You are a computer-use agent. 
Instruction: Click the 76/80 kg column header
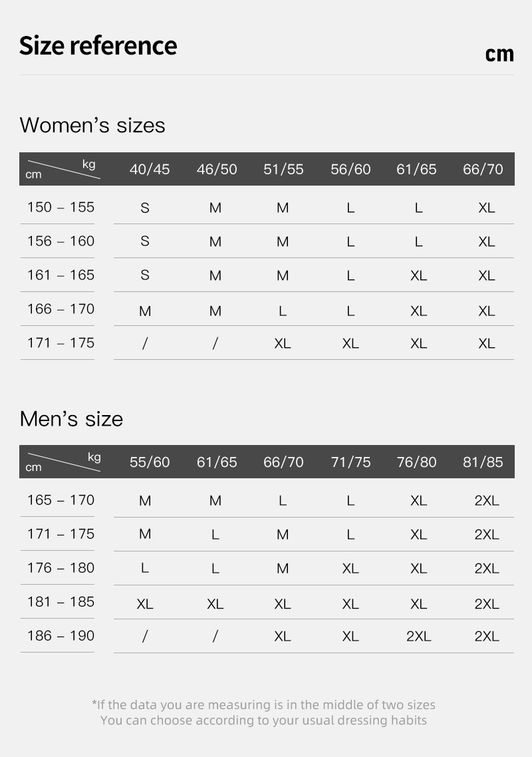click(x=417, y=462)
